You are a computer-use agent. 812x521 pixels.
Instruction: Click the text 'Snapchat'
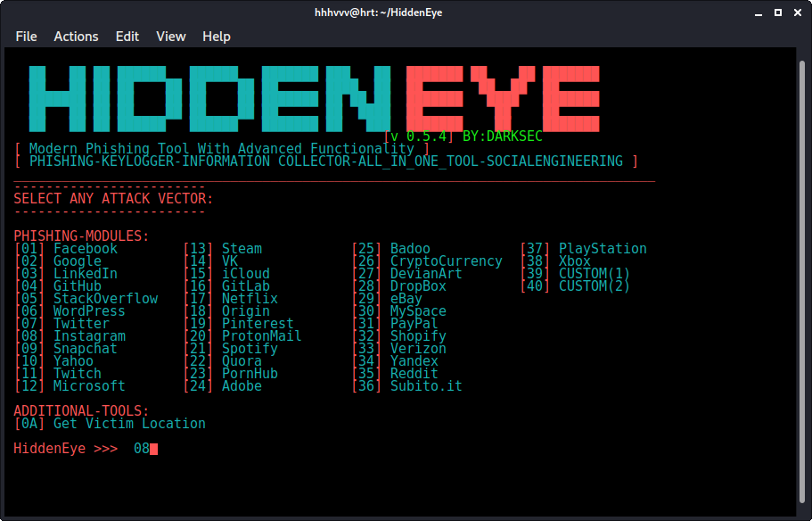[x=86, y=348]
